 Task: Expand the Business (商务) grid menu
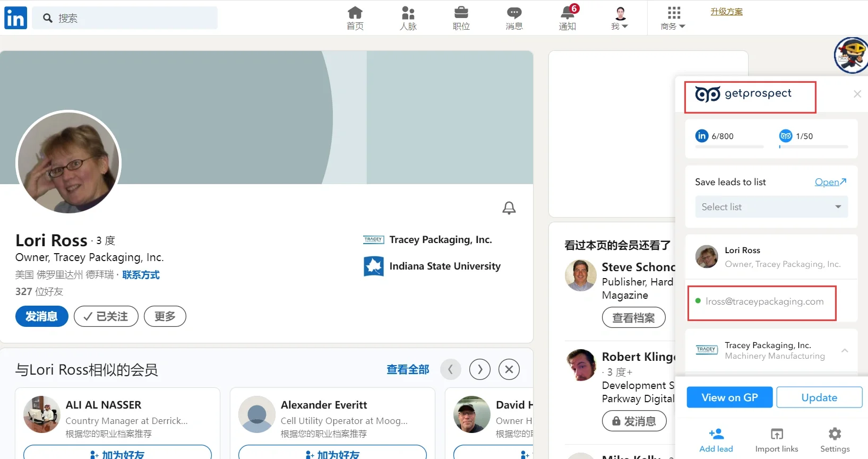pyautogui.click(x=673, y=18)
